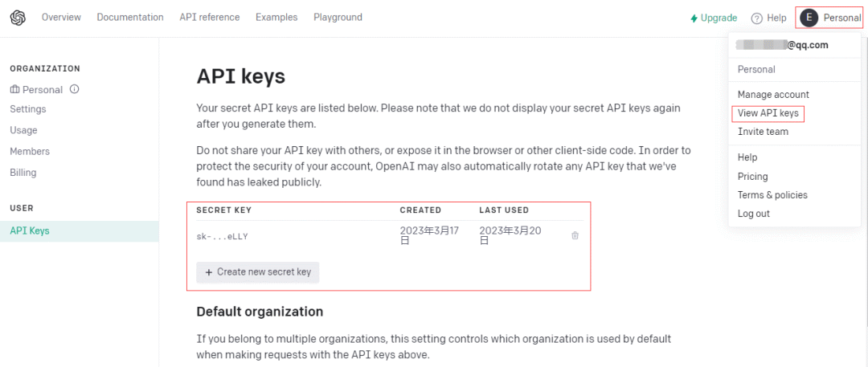
Task: Log out from the account menu
Action: pos(754,214)
